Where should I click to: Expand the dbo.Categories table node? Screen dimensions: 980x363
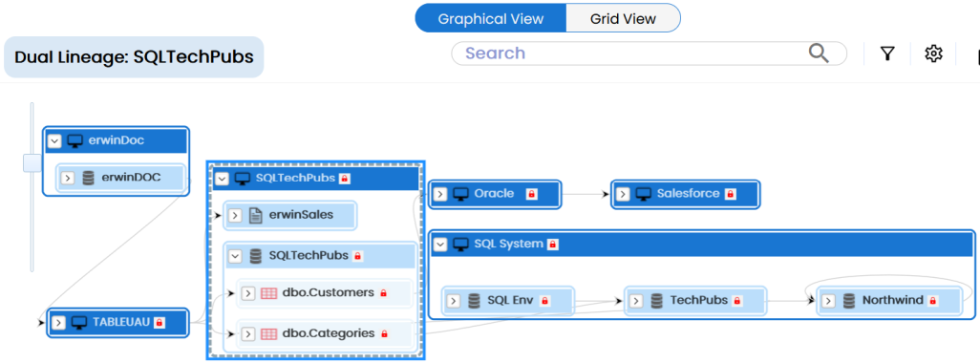click(248, 333)
